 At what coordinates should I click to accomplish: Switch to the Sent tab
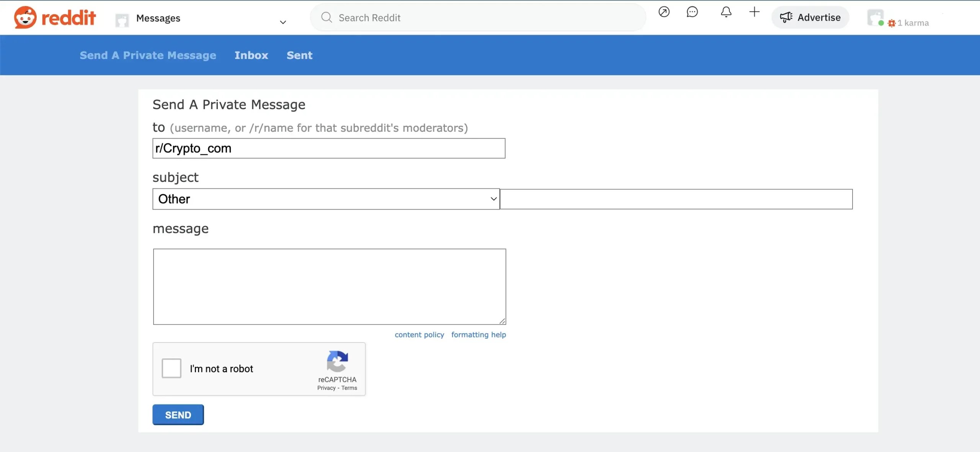point(299,55)
